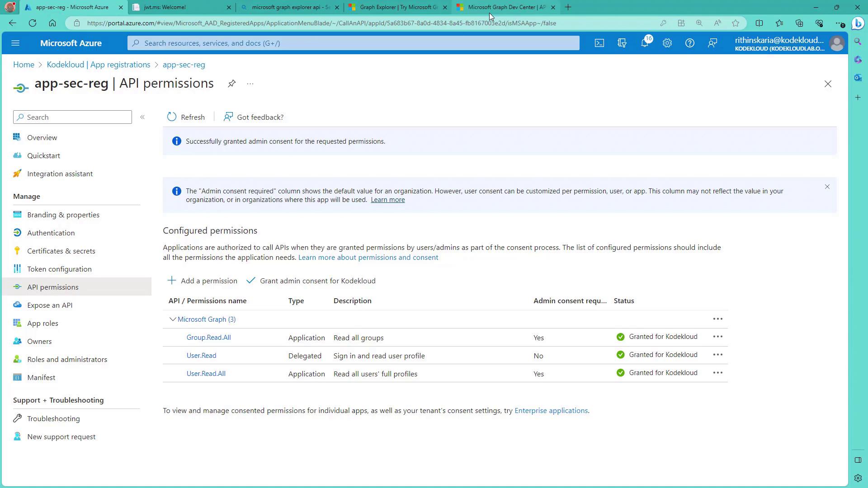This screenshot has width=868, height=488.
Task: Click the help question mark icon
Action: 689,43
